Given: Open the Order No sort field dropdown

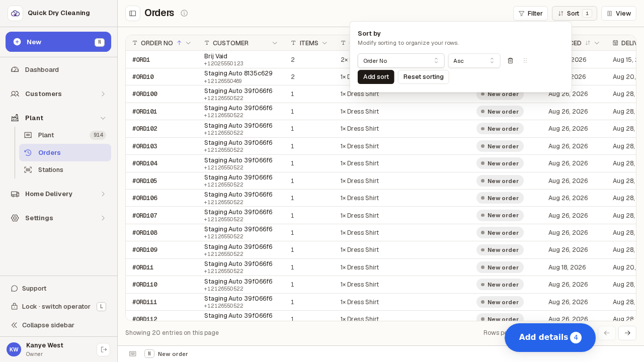Looking at the screenshot, I should [x=401, y=61].
